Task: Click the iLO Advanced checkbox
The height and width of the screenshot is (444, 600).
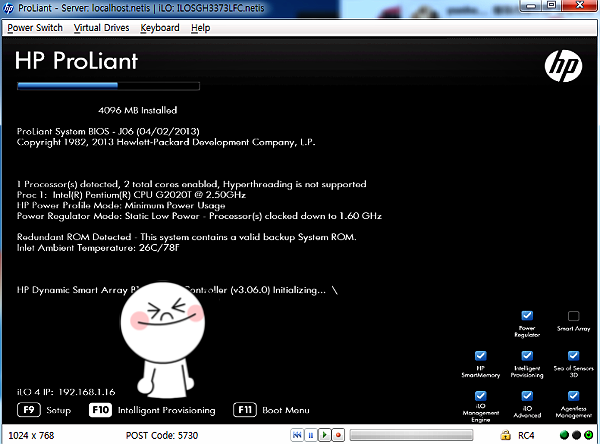Action: (x=527, y=396)
